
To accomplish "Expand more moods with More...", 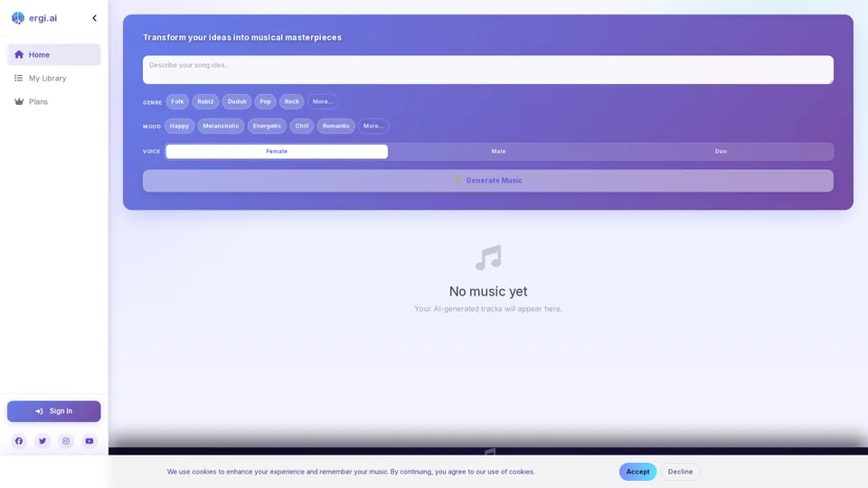I will (373, 126).
